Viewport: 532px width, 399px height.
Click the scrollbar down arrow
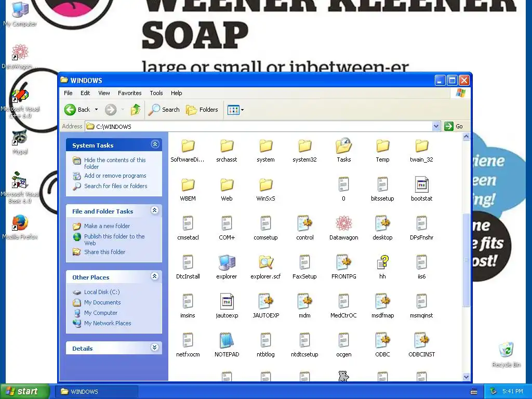(466, 377)
